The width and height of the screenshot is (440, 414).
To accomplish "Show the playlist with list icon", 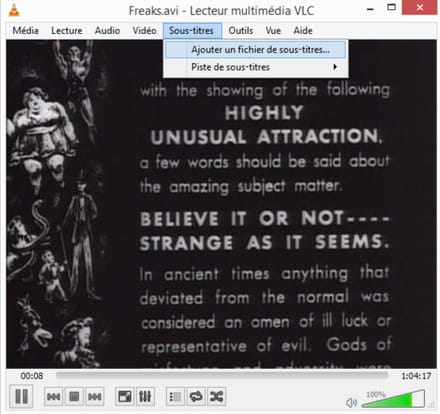I will point(175,396).
